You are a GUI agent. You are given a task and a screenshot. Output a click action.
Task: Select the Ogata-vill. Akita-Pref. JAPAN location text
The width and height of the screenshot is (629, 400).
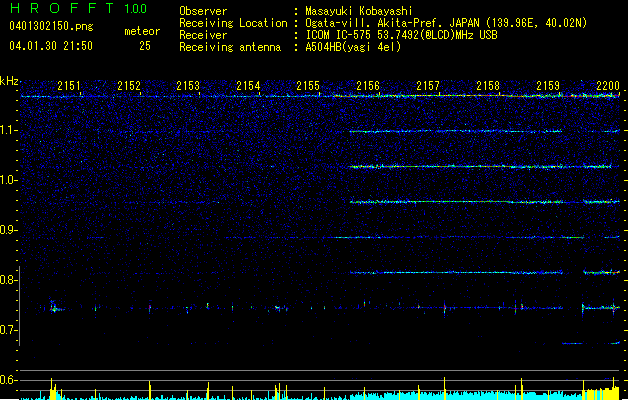coord(446,23)
